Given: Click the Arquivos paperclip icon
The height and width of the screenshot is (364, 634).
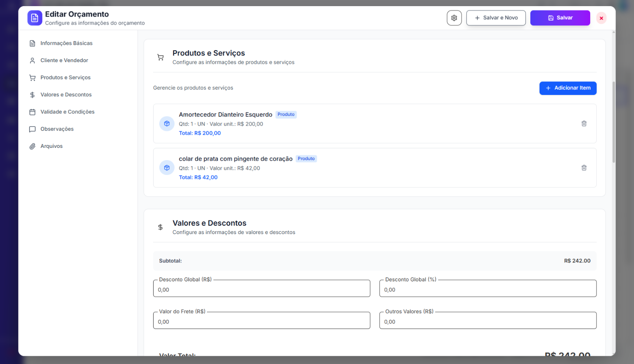Looking at the screenshot, I should click(x=32, y=146).
